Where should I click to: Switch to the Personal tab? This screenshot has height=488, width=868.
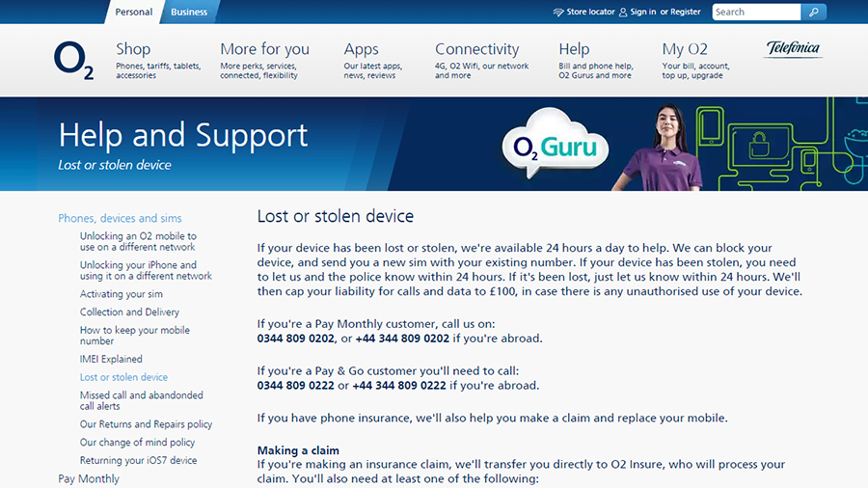[x=133, y=12]
